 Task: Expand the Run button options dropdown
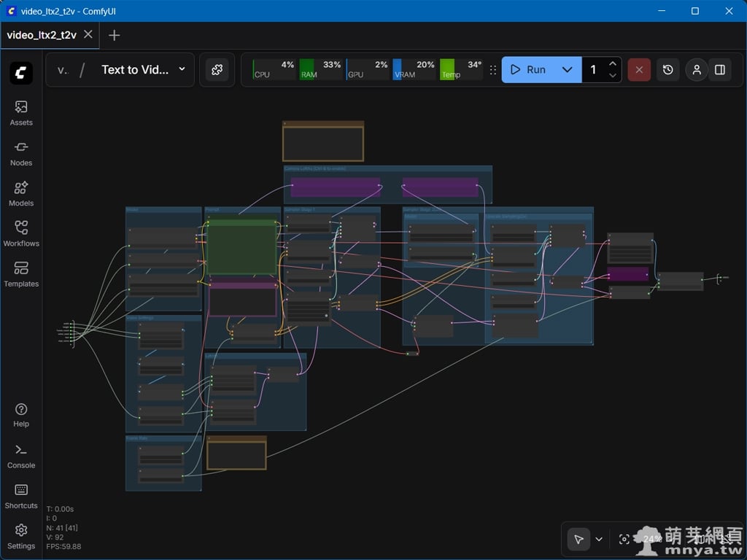pos(567,70)
